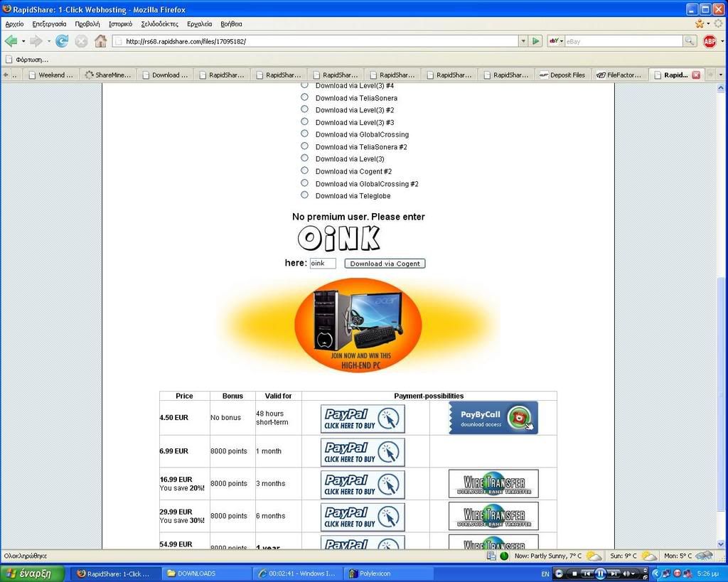728x582 pixels.
Task: Click the PayByCall download access button
Action: tap(493, 418)
